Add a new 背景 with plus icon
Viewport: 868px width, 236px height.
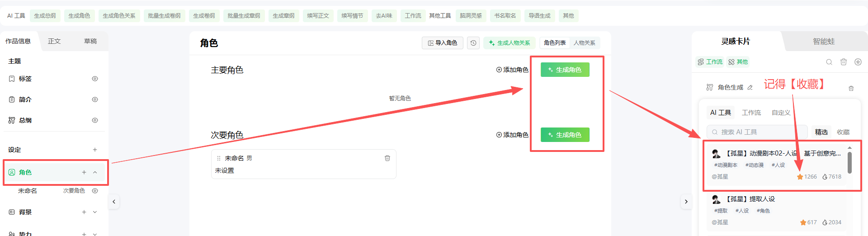tap(84, 212)
